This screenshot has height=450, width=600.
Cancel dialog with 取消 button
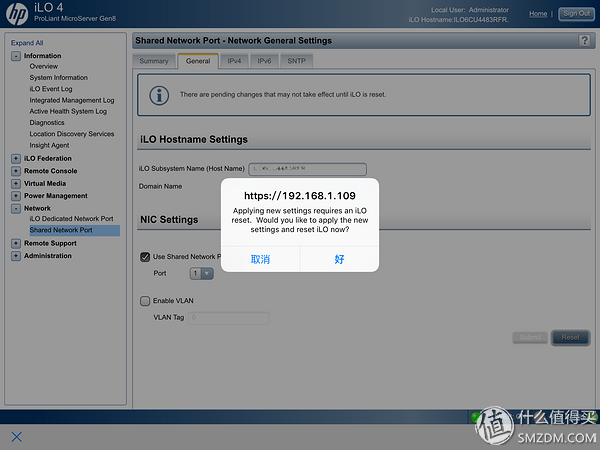[260, 259]
